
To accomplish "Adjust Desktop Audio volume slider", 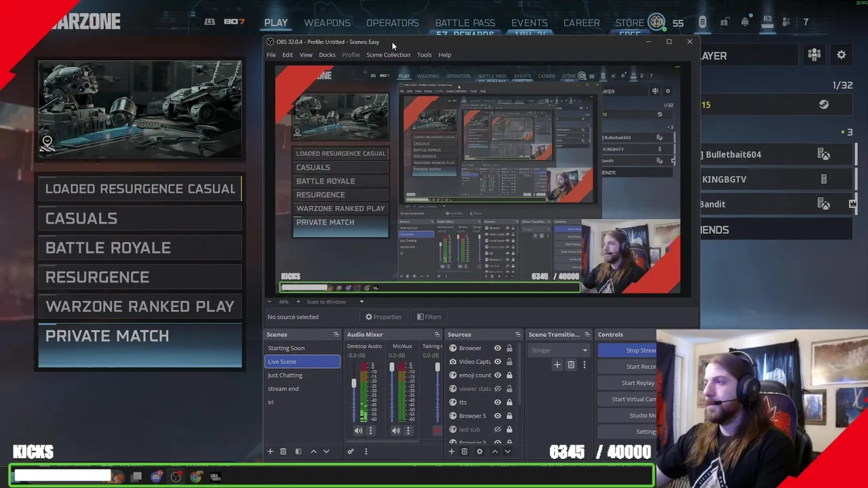I will (x=353, y=384).
